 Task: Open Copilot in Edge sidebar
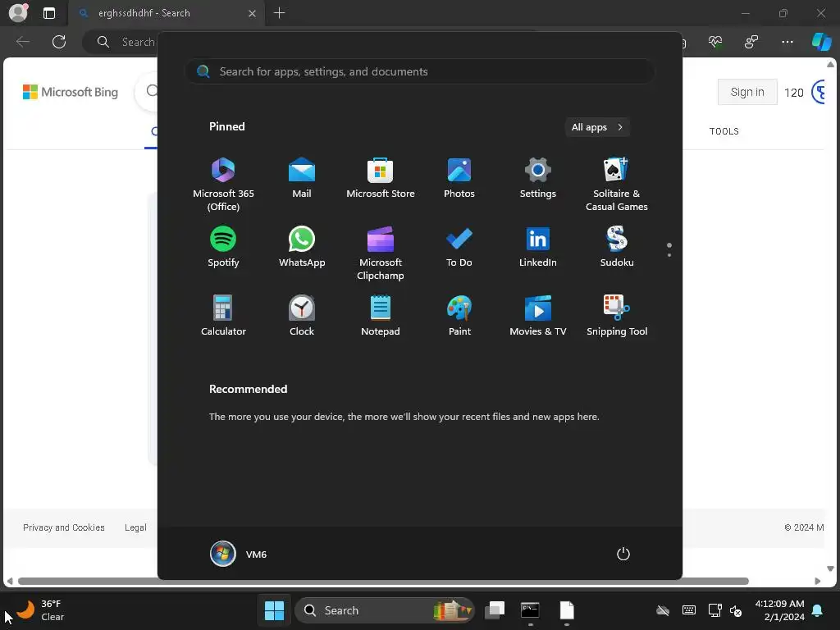click(820, 42)
